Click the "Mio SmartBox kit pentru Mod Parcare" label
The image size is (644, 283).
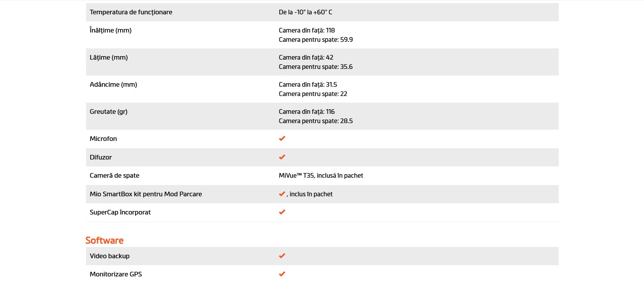pyautogui.click(x=146, y=194)
